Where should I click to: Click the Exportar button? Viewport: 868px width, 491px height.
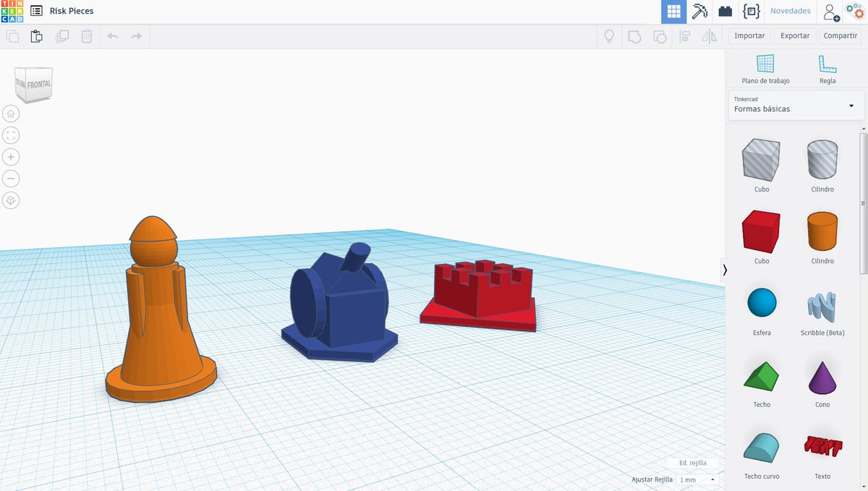point(795,36)
